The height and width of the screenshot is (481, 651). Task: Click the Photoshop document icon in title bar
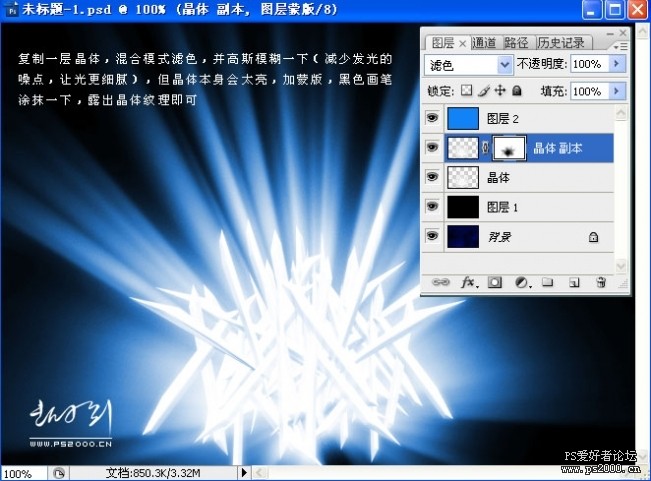(11, 9)
